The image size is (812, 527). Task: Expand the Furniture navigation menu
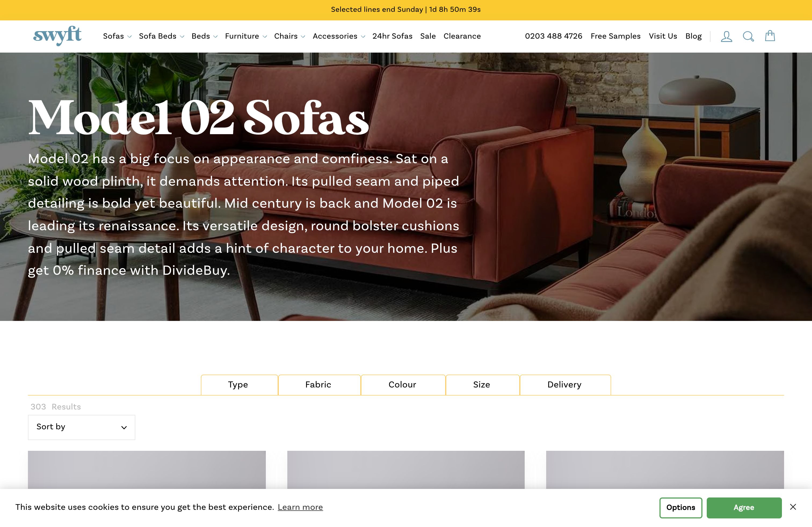point(246,36)
